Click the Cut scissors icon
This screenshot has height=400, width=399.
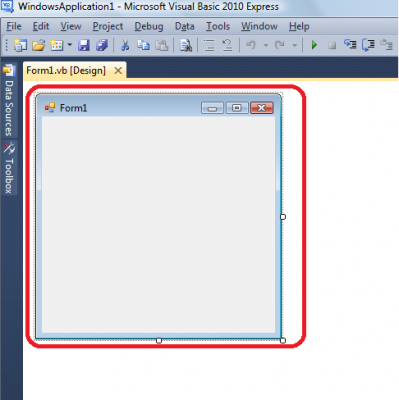coord(125,45)
